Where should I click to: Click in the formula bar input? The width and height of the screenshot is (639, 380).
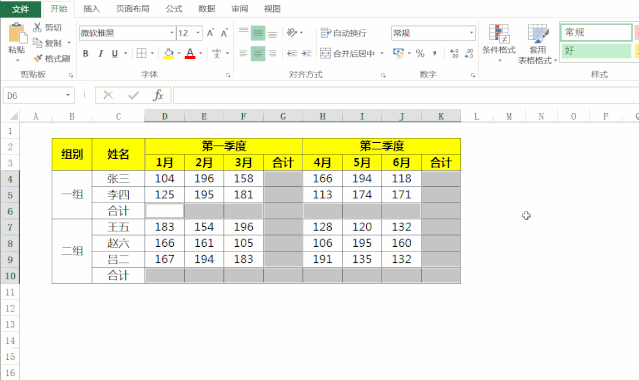(x=405, y=95)
